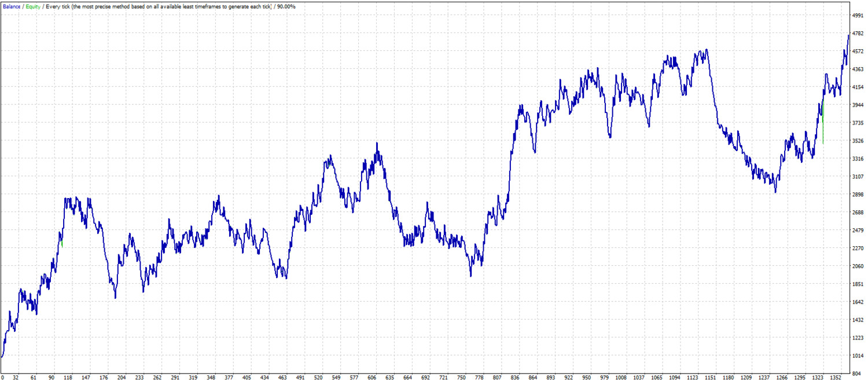Click trade number 836 on x-axis

pos(514,377)
